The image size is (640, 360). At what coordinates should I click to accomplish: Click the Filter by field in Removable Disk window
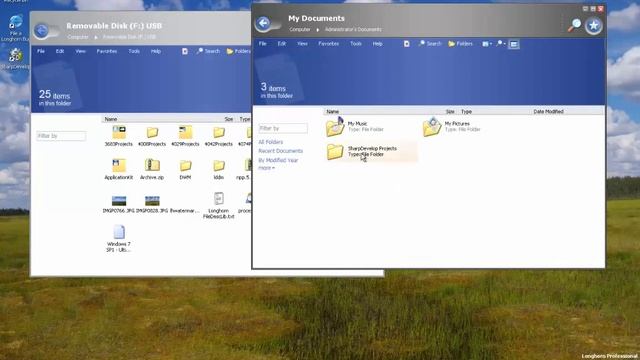(x=61, y=136)
